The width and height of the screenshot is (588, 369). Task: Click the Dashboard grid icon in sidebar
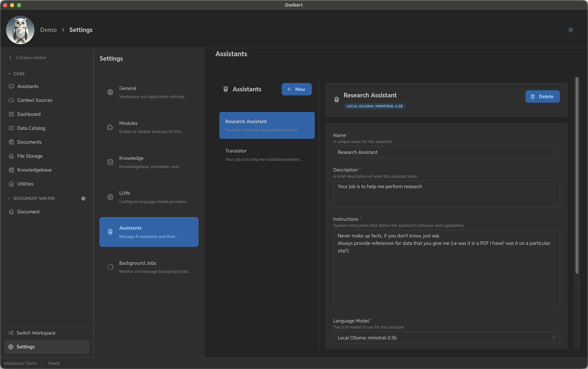tap(11, 114)
